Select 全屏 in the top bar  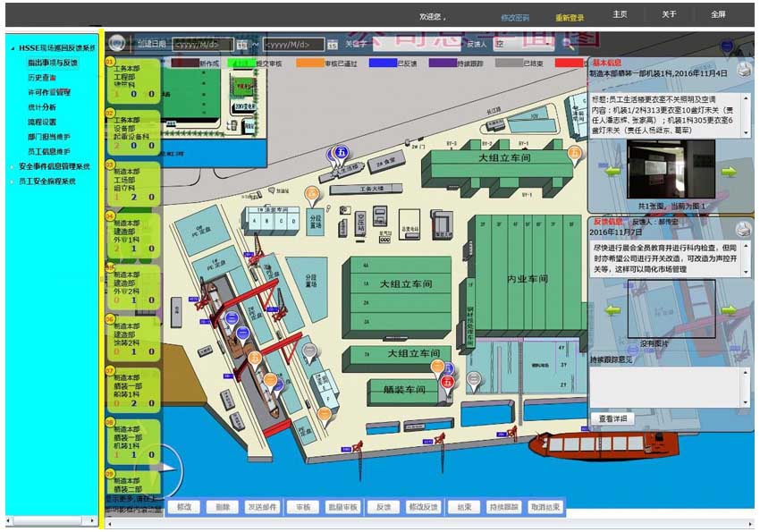pyautogui.click(x=718, y=15)
